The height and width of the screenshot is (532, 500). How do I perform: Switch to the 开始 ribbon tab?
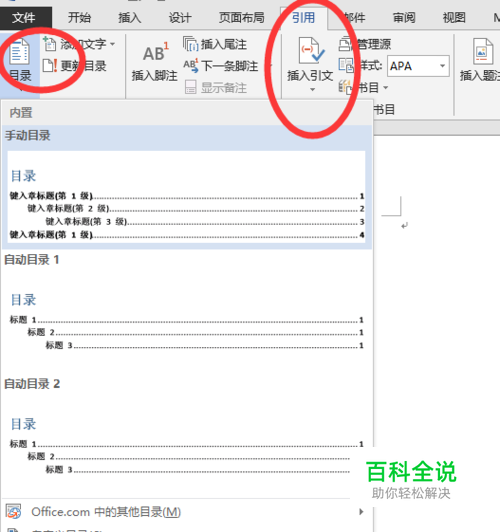click(79, 18)
